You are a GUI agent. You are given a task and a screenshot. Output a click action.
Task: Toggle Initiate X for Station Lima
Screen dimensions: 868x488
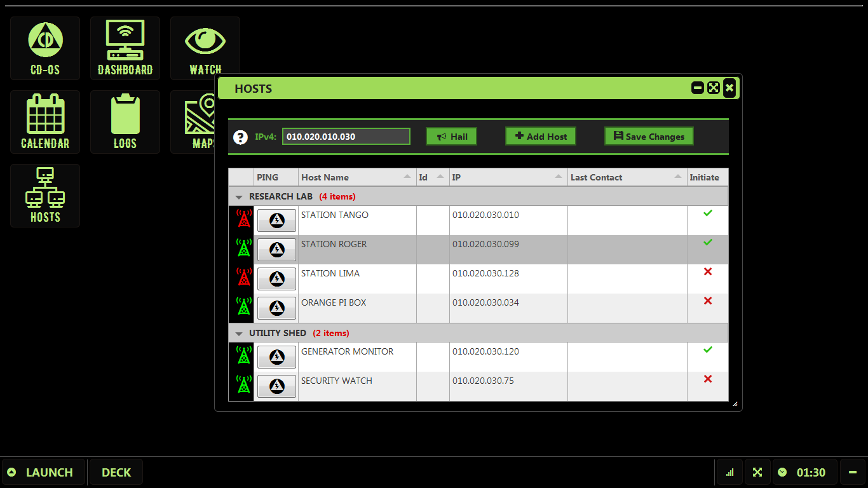707,272
